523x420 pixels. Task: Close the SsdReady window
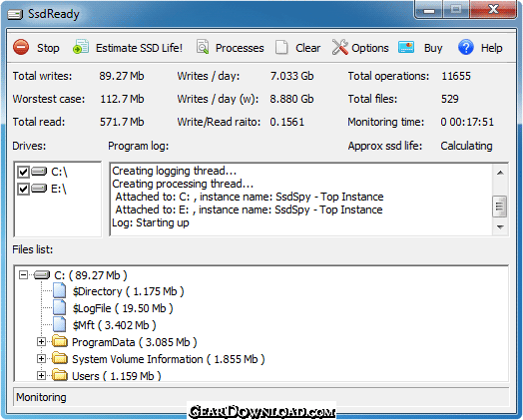[x=494, y=9]
